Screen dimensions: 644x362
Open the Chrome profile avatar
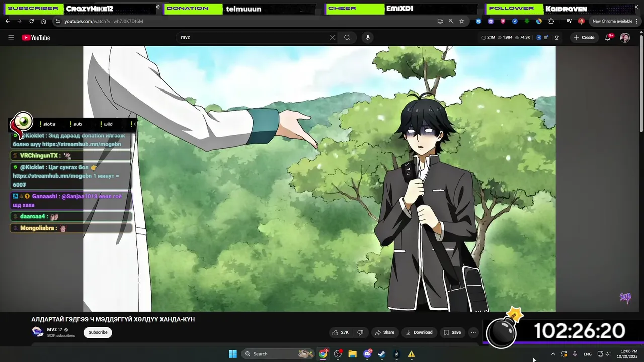click(x=581, y=21)
